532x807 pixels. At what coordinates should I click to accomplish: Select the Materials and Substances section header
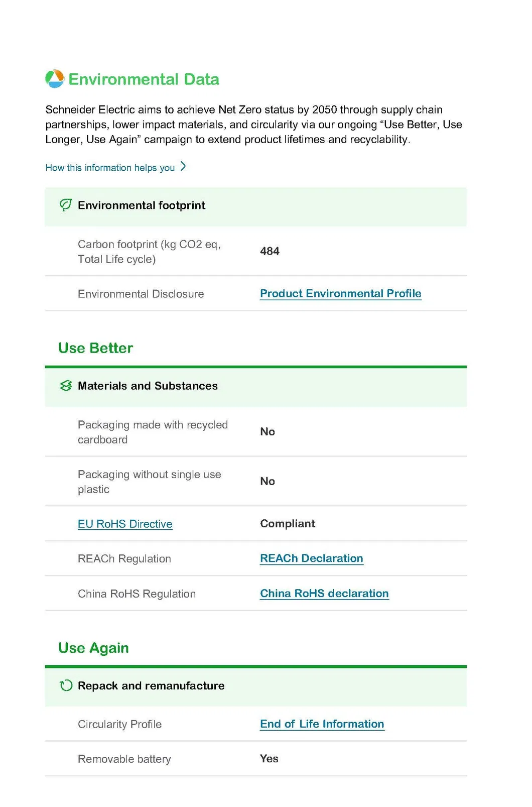pos(256,387)
